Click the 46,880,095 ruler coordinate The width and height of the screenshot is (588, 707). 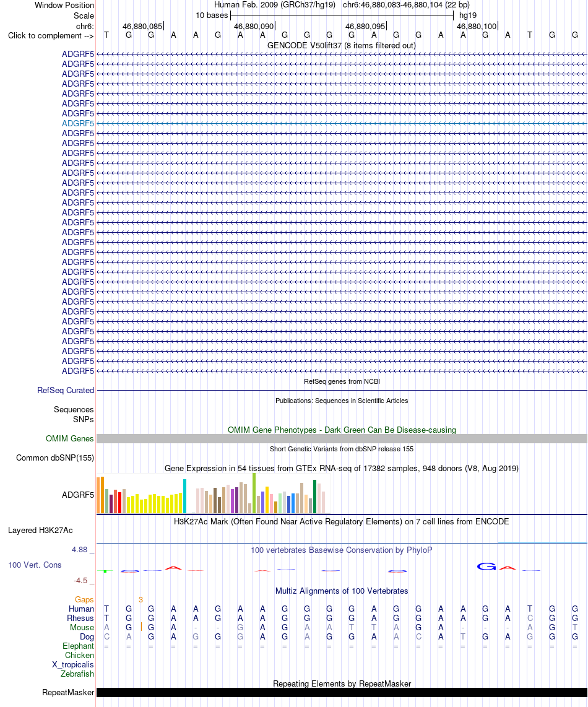coord(365,26)
